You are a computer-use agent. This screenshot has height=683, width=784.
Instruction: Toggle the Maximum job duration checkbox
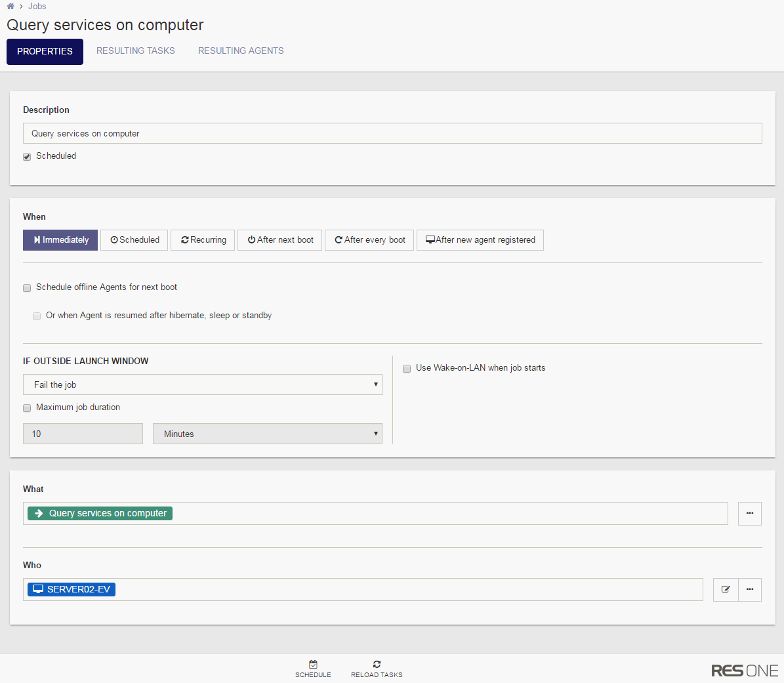coord(27,408)
